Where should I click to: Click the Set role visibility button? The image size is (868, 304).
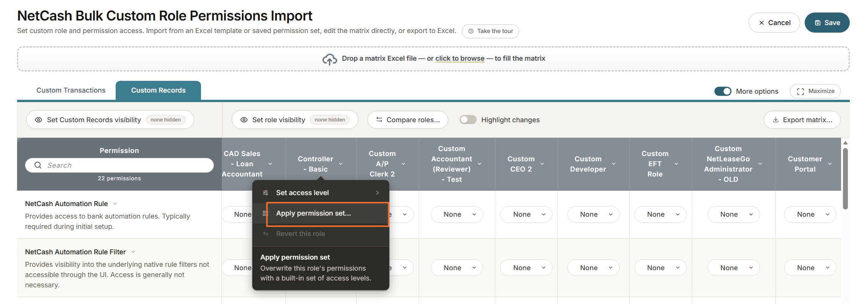pyautogui.click(x=295, y=120)
